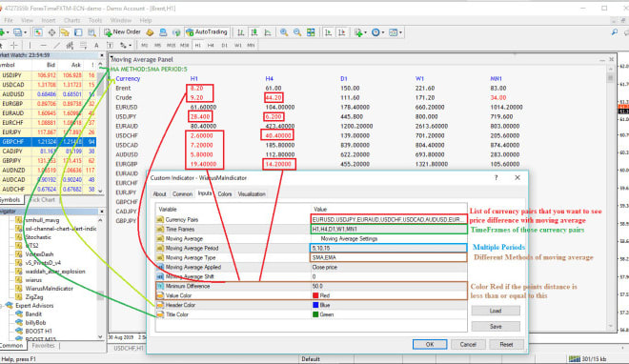
Task: Pick the Green Title Color swatch
Action: (315, 314)
